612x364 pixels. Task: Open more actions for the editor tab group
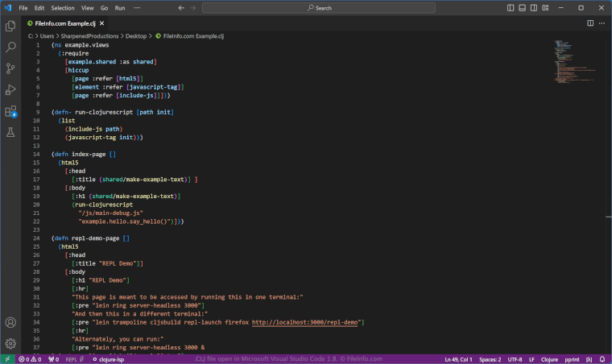(600, 23)
